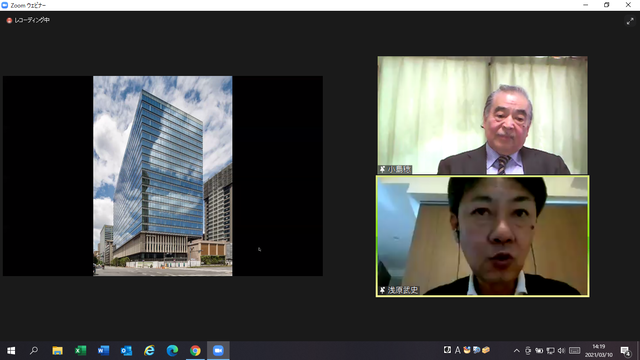Enter full screen with the expand arrows icon

pyautogui.click(x=630, y=21)
